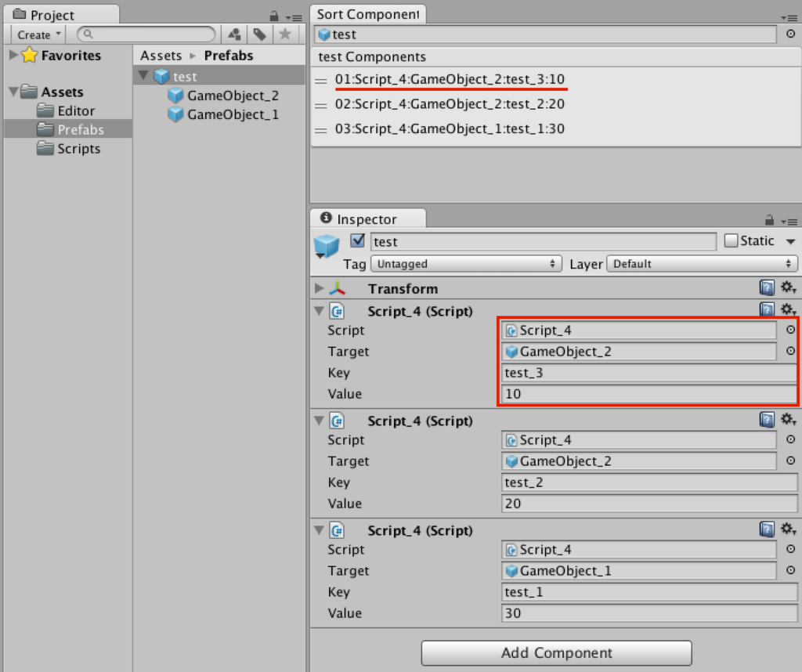Click the Add Component button
The width and height of the screenshot is (802, 672).
557,653
